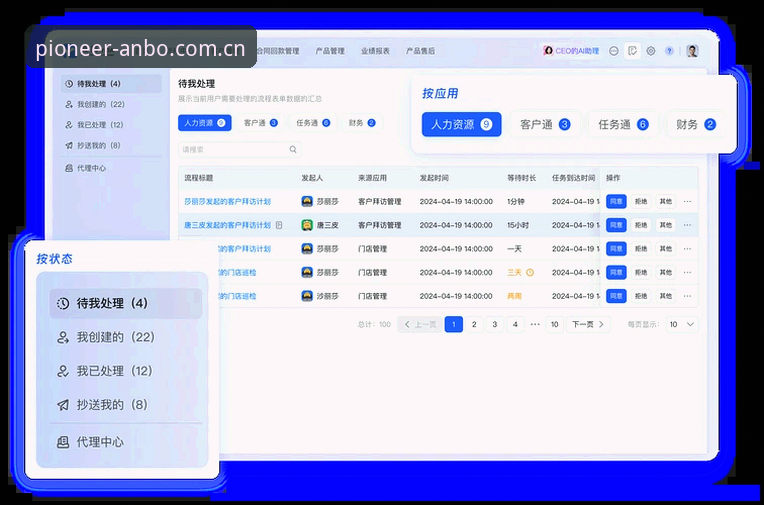Switch to small 财务 tab under 待我处理
Screen dimensions: 764x505
362,123
